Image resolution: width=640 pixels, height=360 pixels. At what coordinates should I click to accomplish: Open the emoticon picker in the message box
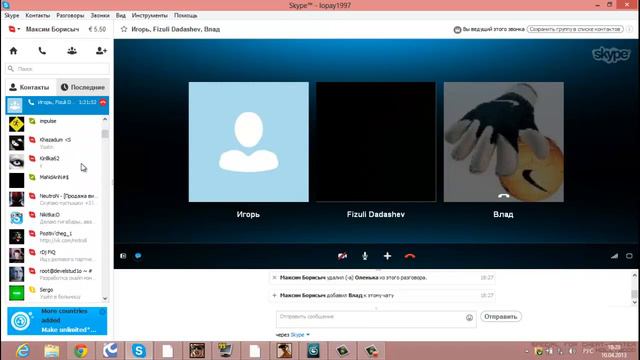point(469,318)
